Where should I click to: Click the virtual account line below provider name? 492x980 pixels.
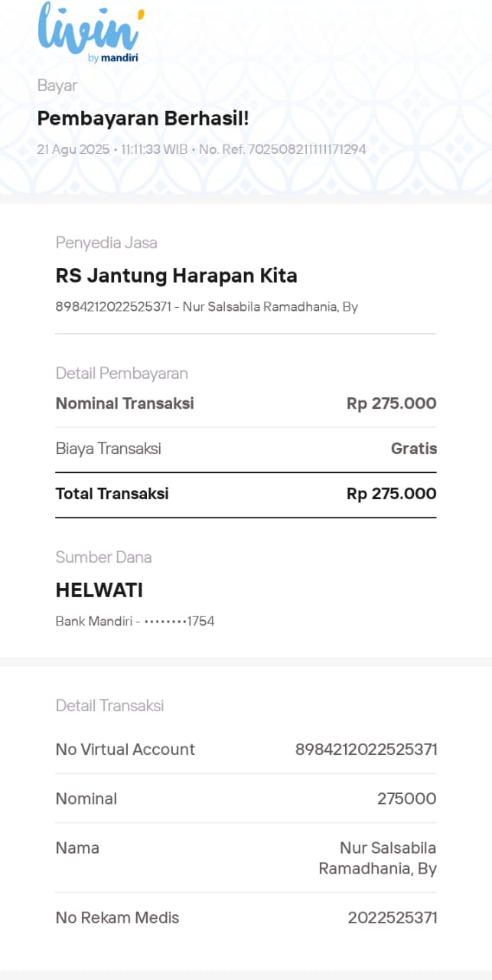207,307
